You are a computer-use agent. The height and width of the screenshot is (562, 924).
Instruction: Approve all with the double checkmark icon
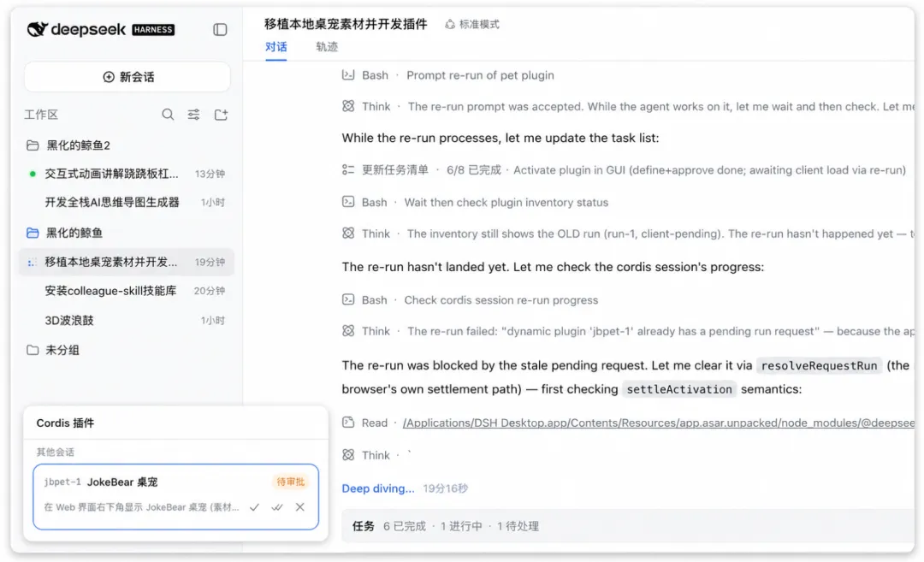(277, 507)
